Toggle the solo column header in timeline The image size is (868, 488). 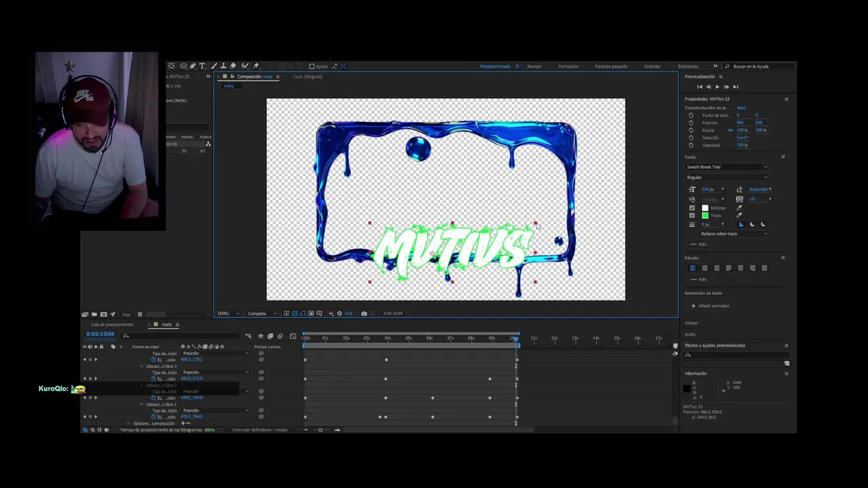[x=96, y=346]
